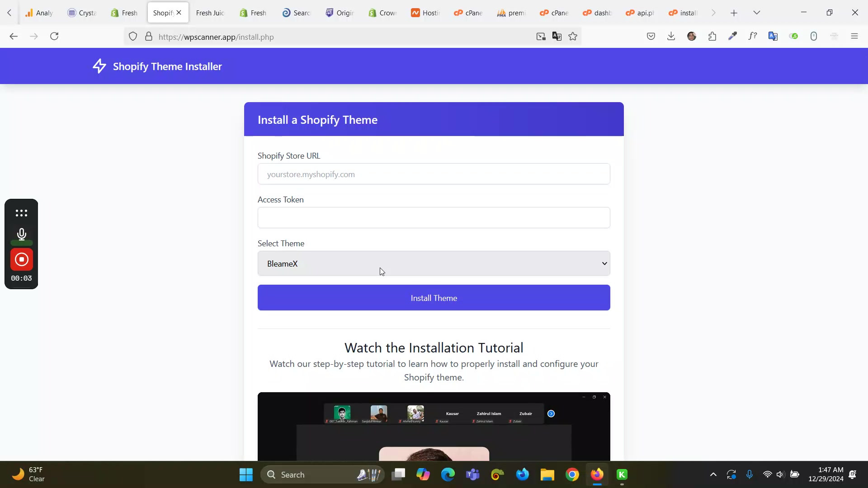The image size is (868, 488).
Task: Open the notification center bell
Action: tap(853, 474)
